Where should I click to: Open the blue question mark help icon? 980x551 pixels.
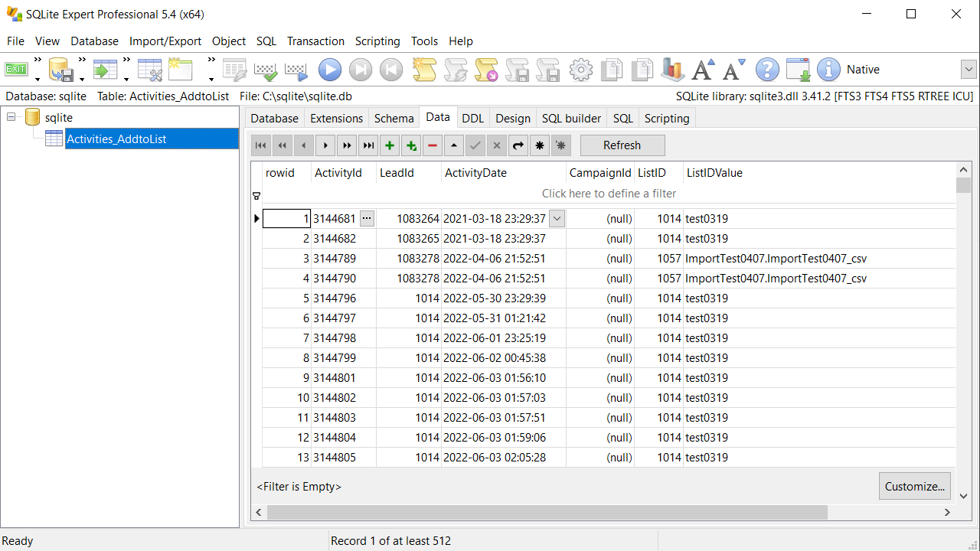[x=767, y=70]
